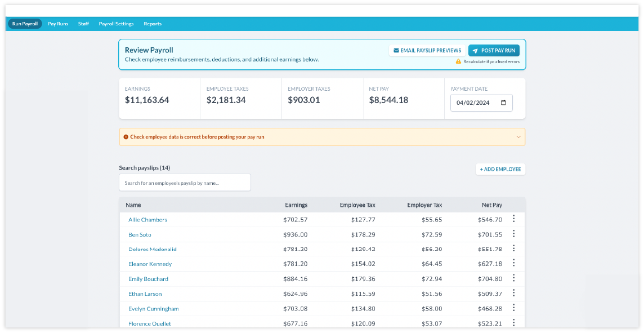Viewport: 644px width, 333px height.
Task: Open the Reports tab
Action: point(153,24)
